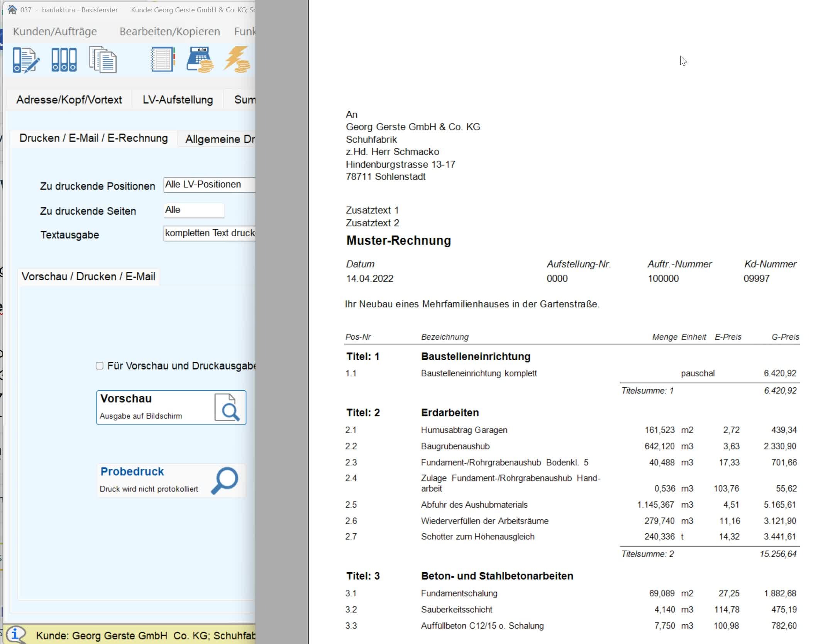Open the spiral notebook table icon
823x644 pixels.
tap(163, 59)
